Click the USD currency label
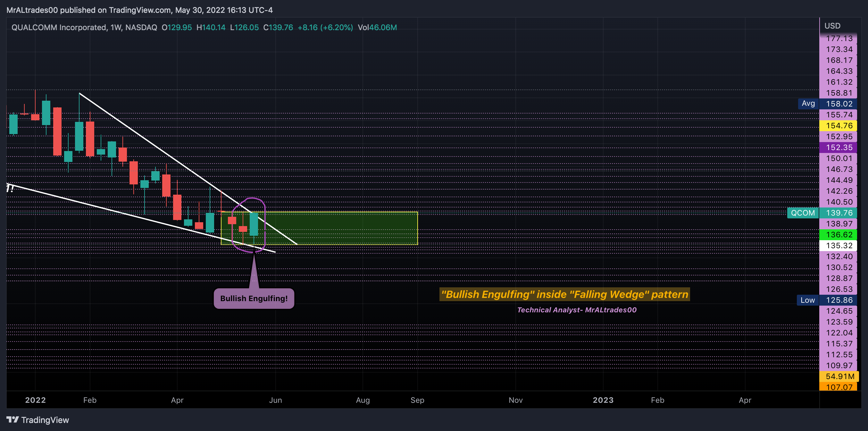The height and width of the screenshot is (431, 868). click(x=832, y=26)
